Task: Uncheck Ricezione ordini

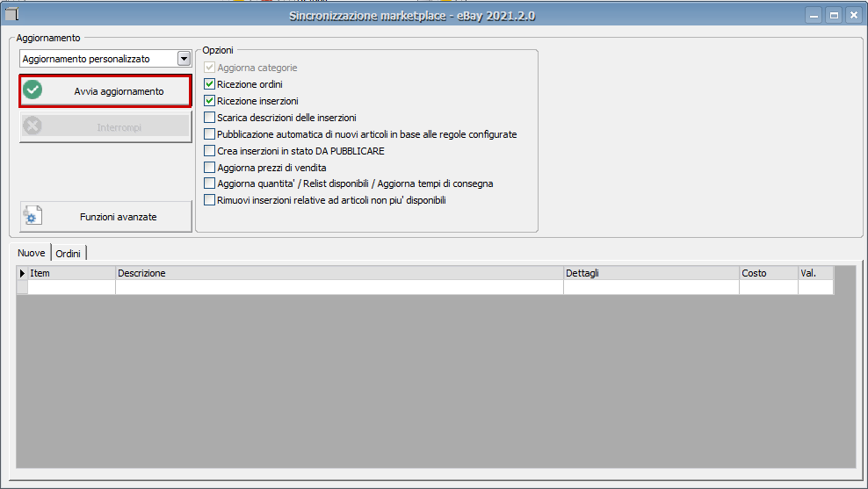Action: pos(209,84)
